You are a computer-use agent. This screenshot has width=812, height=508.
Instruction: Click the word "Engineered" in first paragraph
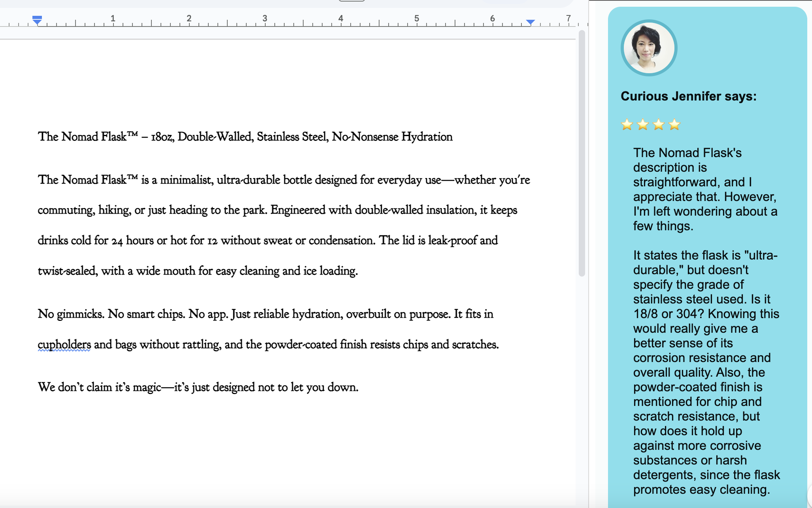(298, 210)
